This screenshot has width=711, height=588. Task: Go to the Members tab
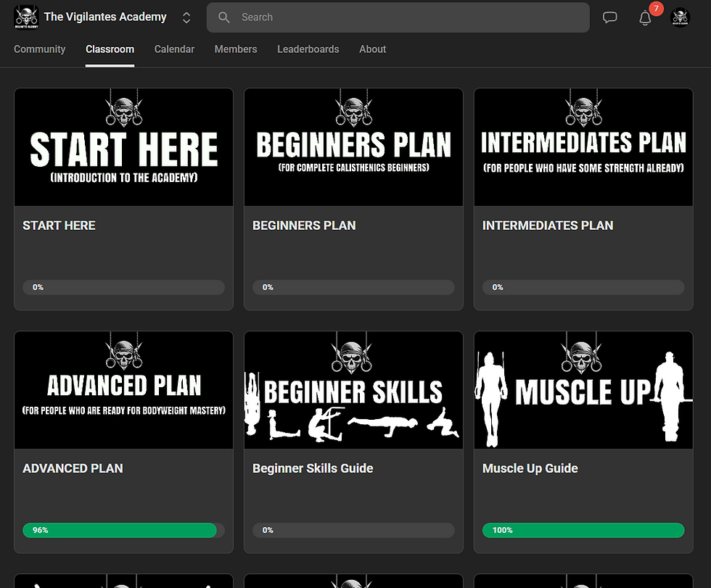(x=236, y=49)
